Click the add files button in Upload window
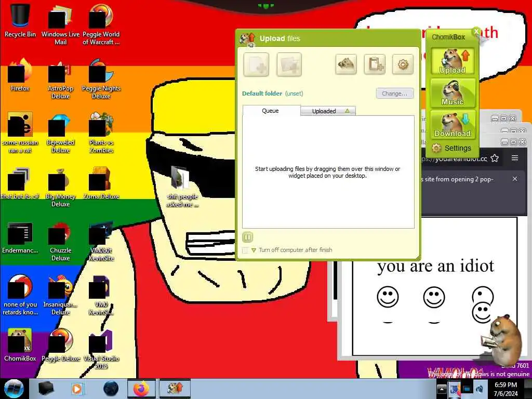 coord(256,64)
